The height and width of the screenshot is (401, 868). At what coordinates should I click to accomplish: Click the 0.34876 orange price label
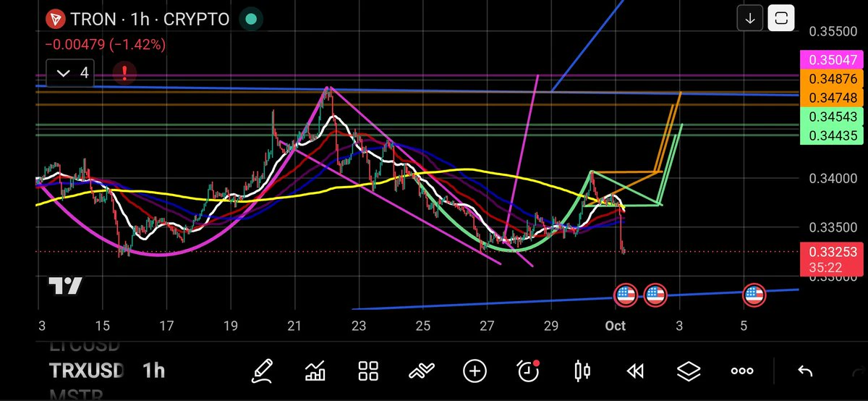830,79
